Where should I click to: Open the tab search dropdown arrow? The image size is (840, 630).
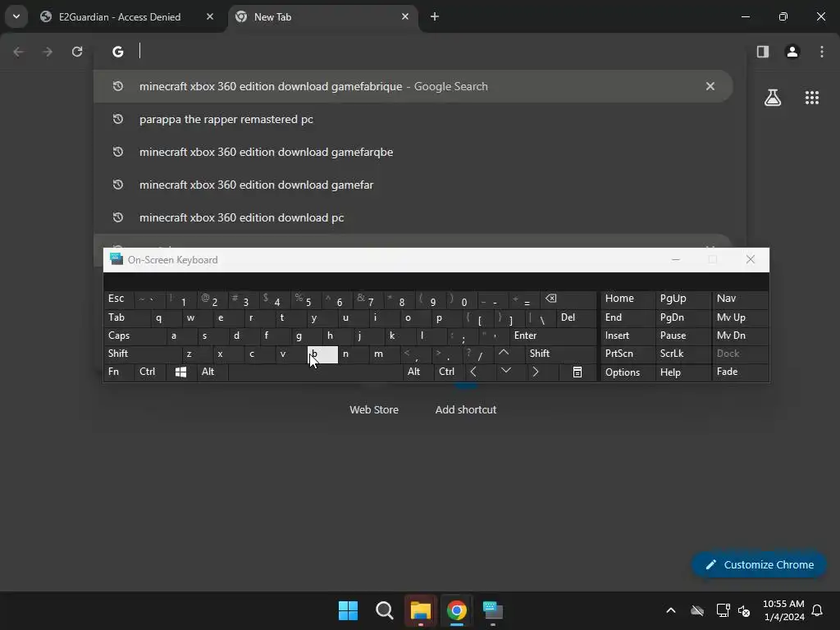click(x=16, y=16)
